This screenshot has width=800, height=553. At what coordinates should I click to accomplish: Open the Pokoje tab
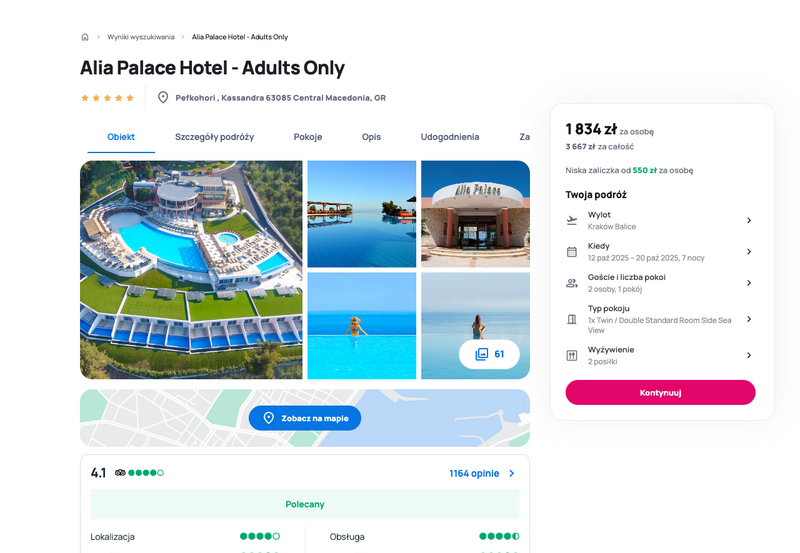coord(308,137)
